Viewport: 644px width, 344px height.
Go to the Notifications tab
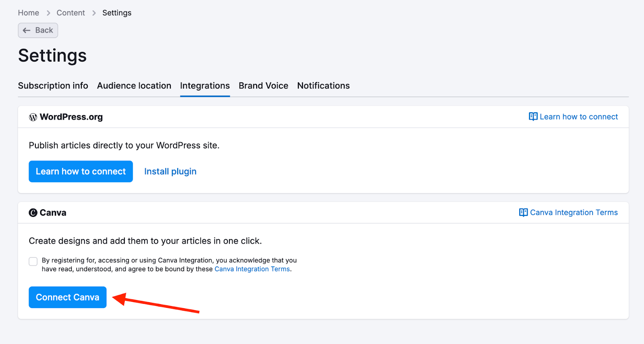(324, 86)
